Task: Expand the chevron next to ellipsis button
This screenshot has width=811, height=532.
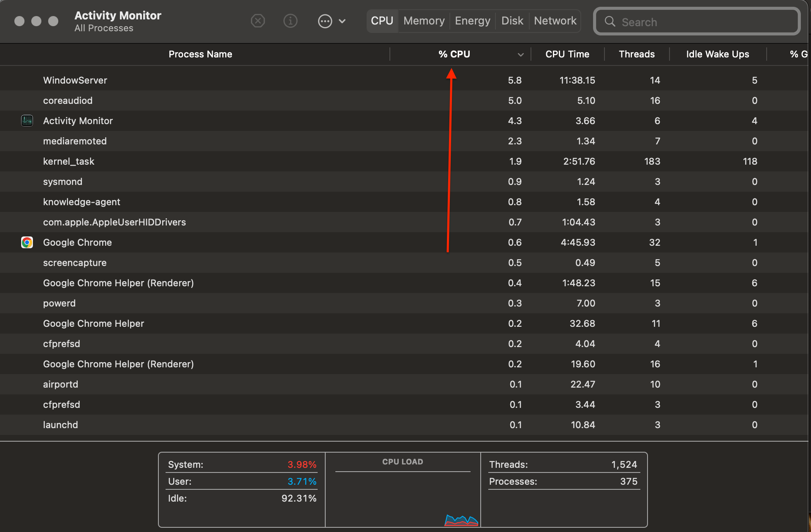Action: coord(342,21)
